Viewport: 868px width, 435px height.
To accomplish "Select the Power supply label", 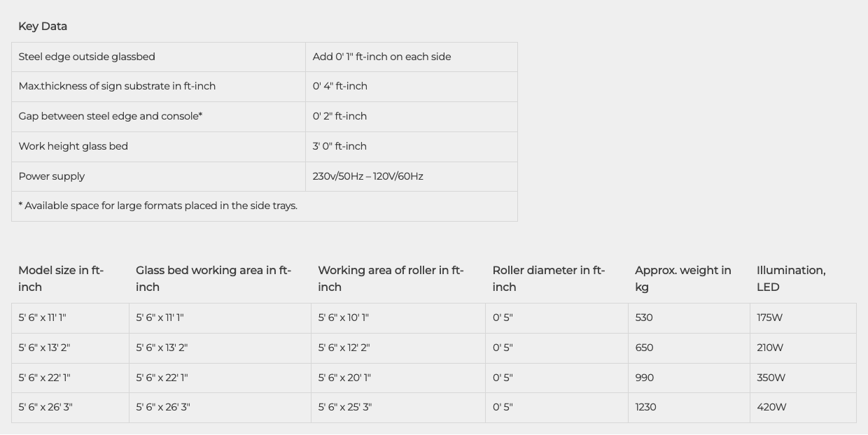I will (x=52, y=176).
